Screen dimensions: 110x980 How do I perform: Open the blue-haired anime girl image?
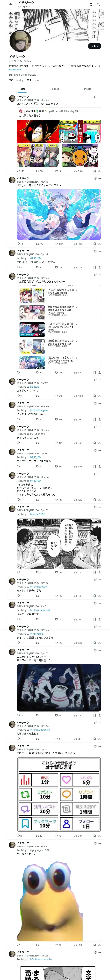click(x=59, y=215)
